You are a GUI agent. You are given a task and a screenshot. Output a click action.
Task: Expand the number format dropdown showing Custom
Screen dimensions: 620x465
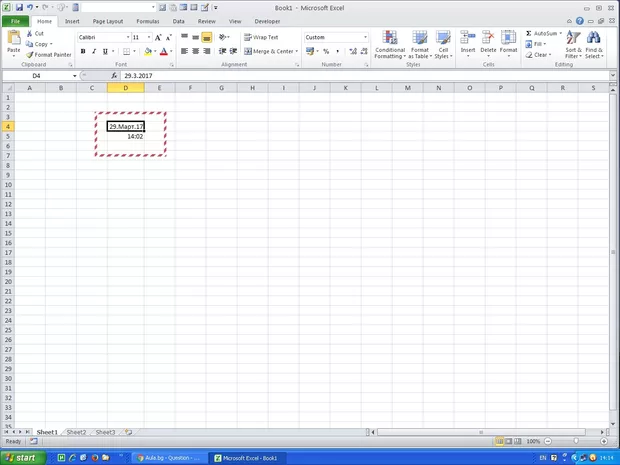tap(366, 37)
